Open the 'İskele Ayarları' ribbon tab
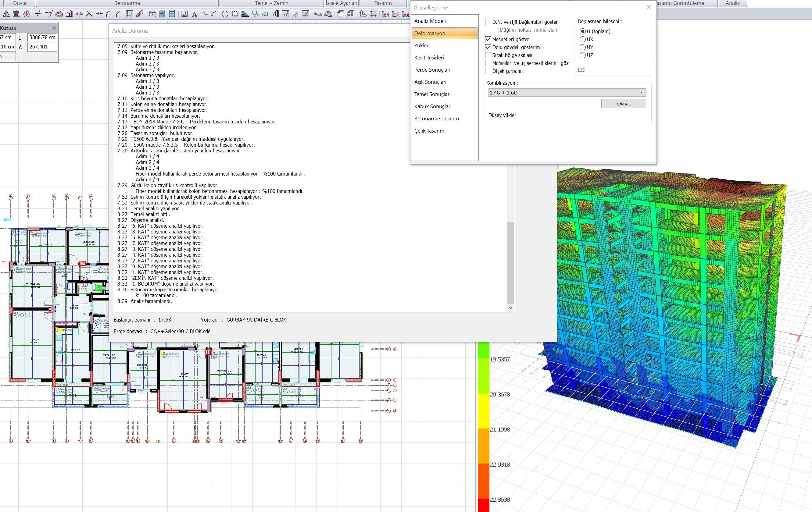The width and height of the screenshot is (812, 512). [341, 3]
